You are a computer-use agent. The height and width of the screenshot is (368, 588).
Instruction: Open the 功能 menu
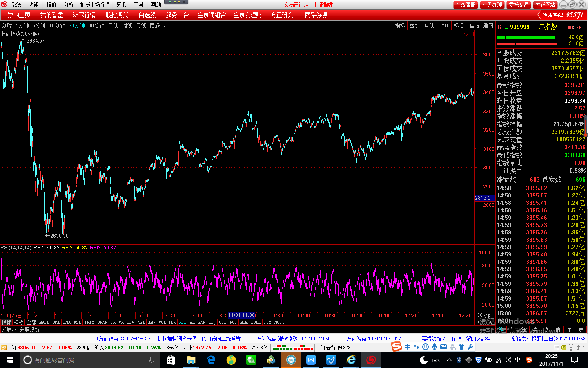[34, 4]
